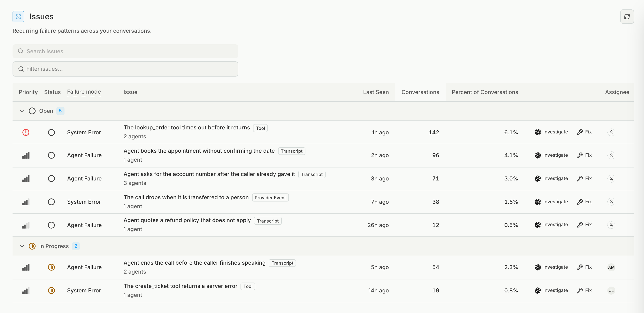Click Tool tag on create_ticket issue

[x=248, y=287]
